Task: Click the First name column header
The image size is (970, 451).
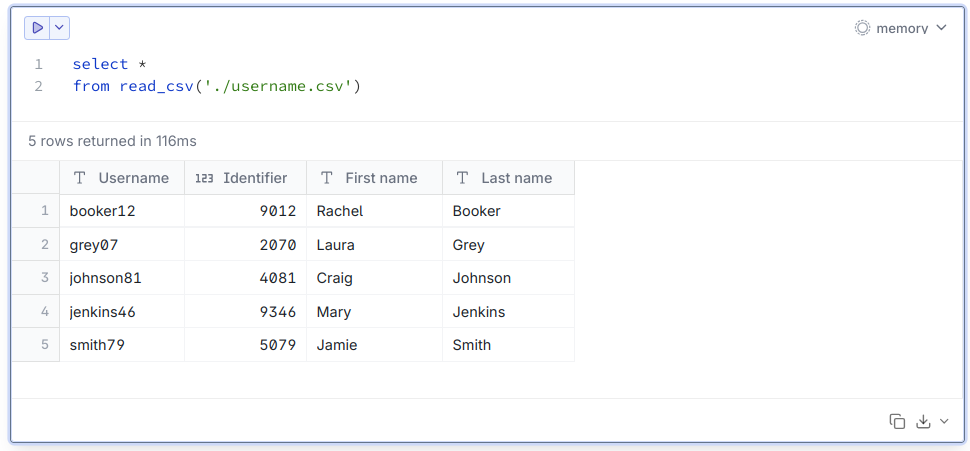Action: tap(375, 178)
